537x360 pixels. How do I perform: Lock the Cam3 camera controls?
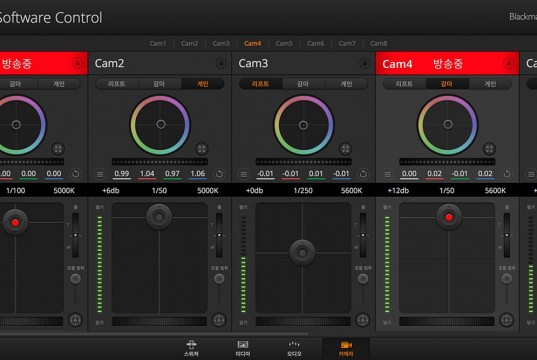pyautogui.click(x=365, y=63)
